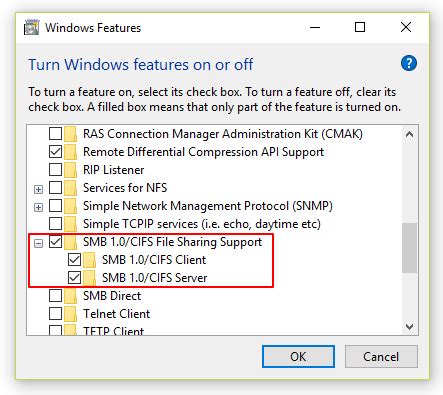The image size is (443, 395).
Task: Click the scrollbar down arrow
Action: (409, 327)
